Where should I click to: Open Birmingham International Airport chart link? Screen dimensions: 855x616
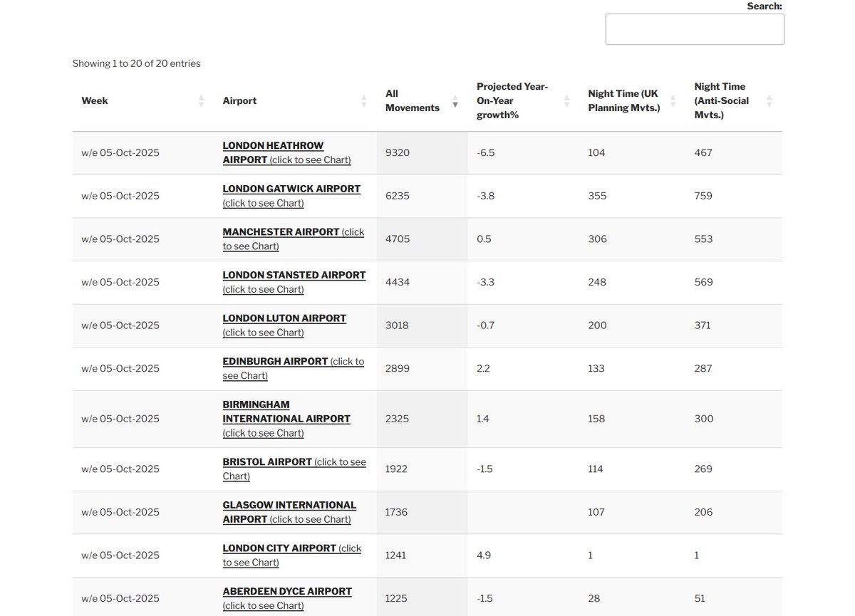[286, 419]
